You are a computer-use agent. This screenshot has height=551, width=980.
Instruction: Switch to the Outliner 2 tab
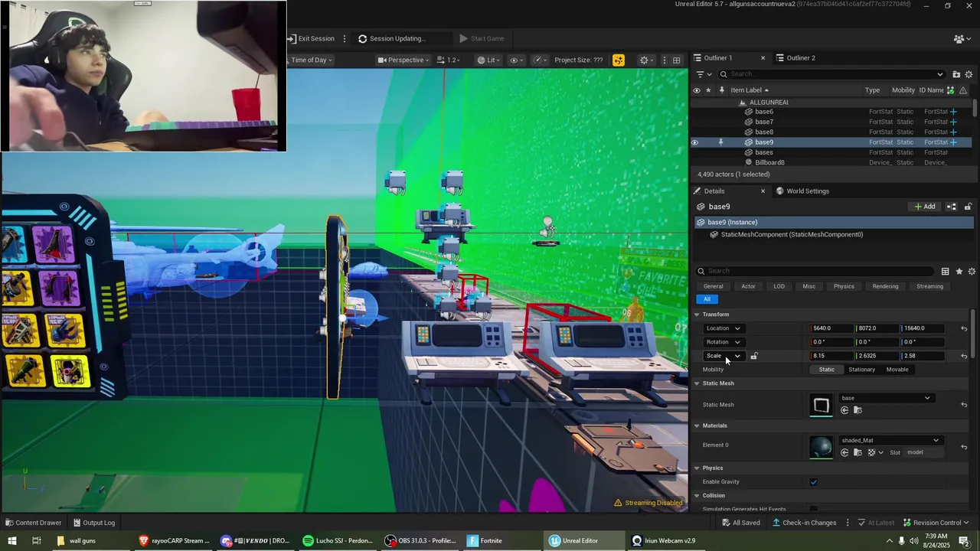click(800, 57)
